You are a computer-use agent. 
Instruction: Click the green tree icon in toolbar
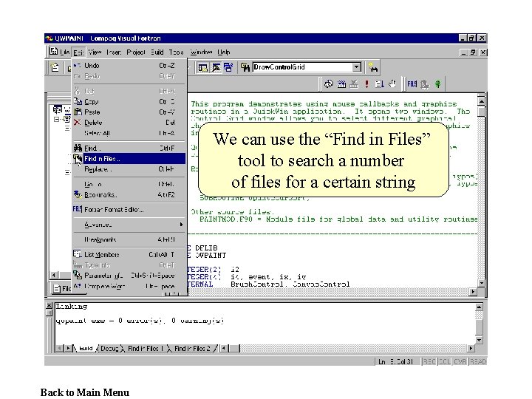pyautogui.click(x=438, y=83)
